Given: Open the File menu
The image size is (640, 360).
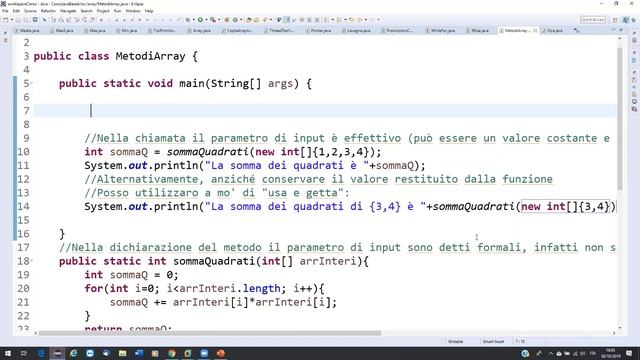Looking at the screenshot, I should point(5,11).
